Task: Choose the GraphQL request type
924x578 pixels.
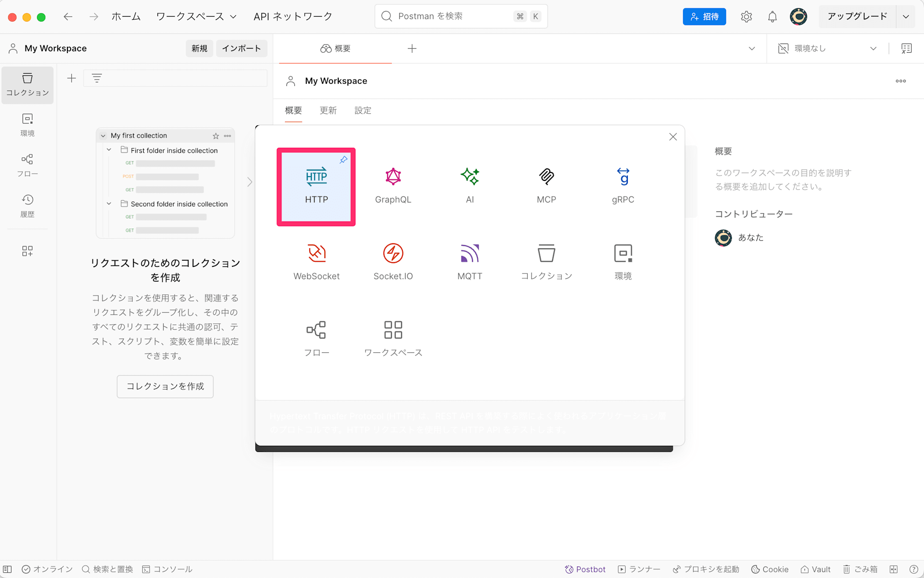Action: 393,187
